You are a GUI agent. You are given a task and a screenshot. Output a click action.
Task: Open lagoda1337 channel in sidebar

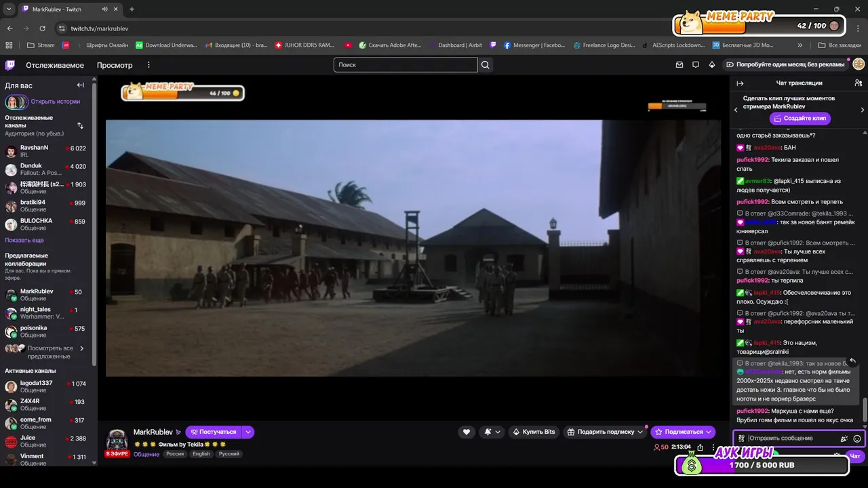pos(46,386)
